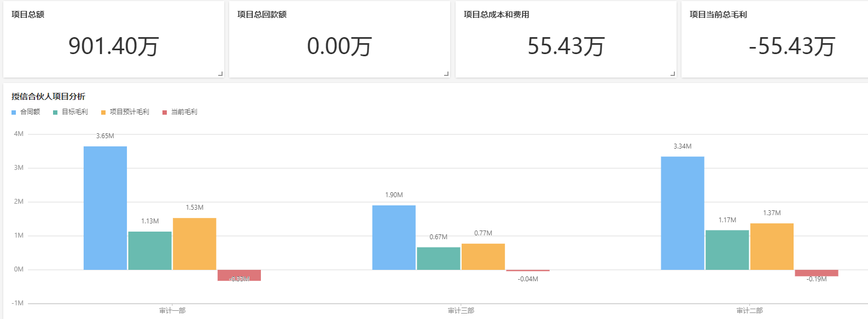Click the -55.43万 项目当前总毛利 value
Screen dimensions: 868x319
pos(791,46)
